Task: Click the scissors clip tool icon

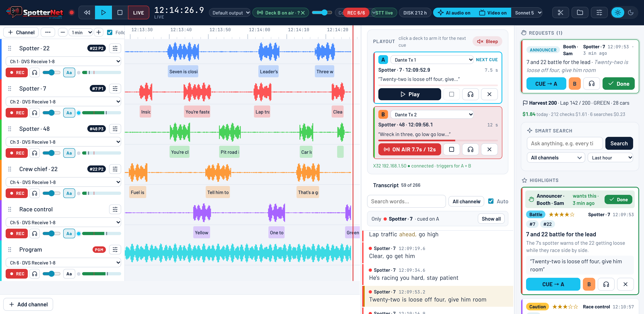Action: [560, 12]
